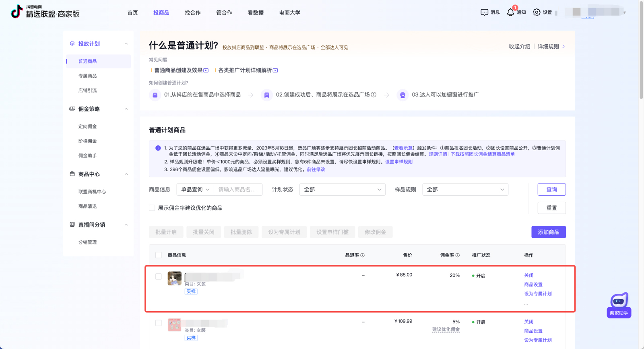This screenshot has width=644, height=349.
Task: Open 管合作 top navigation tab
Action: click(x=224, y=12)
